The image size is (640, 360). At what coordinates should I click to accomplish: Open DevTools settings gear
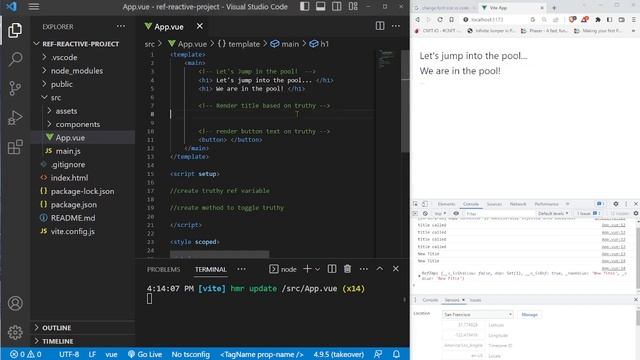[x=616, y=204]
